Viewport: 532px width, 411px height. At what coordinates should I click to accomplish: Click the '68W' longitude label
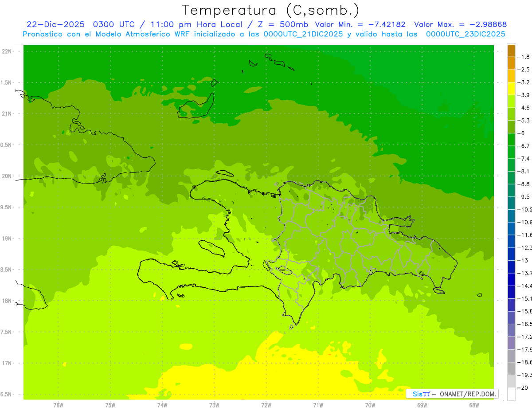tap(474, 405)
